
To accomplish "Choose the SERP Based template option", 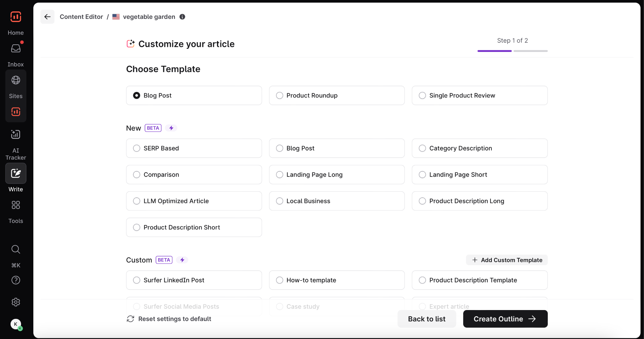I will [x=194, y=148].
